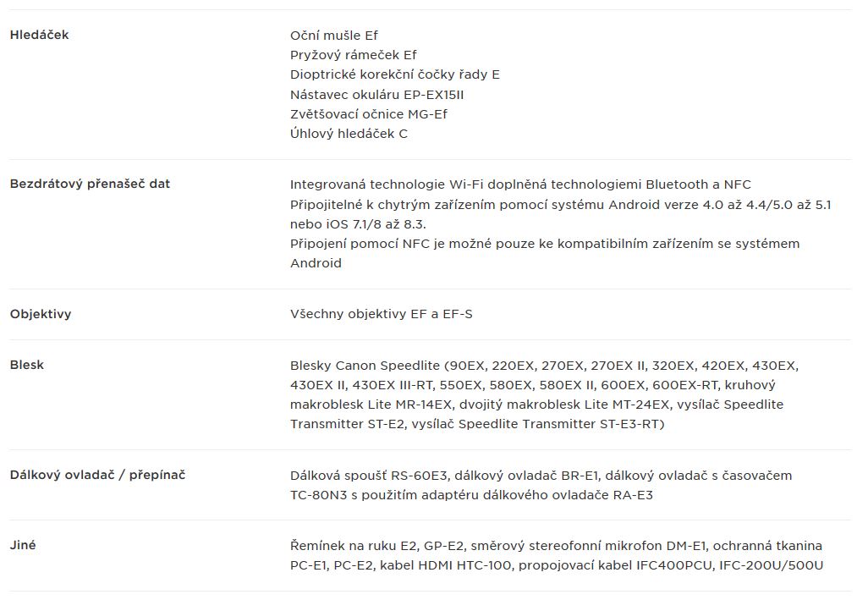Select Nástavec okuláru EP-EX15II text
Viewport: 868px width, 600px height.
click(377, 95)
